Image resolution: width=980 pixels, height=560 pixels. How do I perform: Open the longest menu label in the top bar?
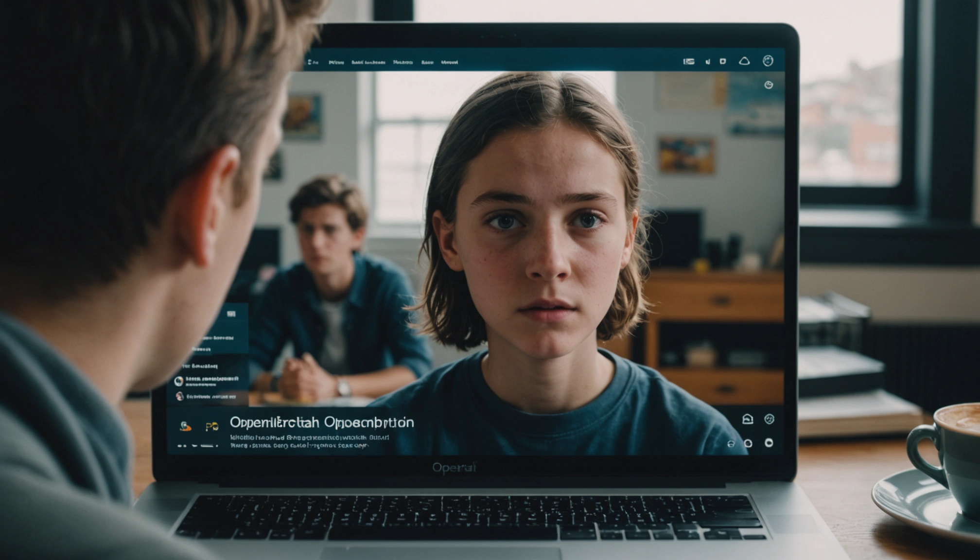pos(368,62)
